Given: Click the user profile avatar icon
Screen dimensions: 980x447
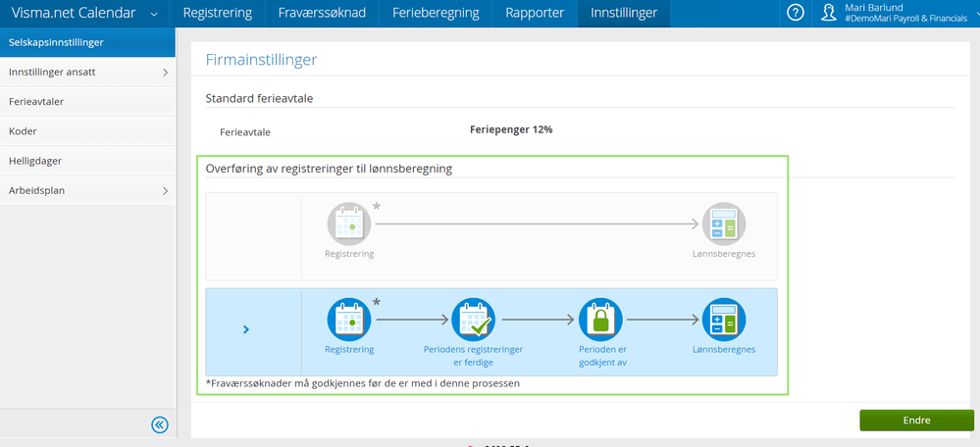Looking at the screenshot, I should click(829, 13).
